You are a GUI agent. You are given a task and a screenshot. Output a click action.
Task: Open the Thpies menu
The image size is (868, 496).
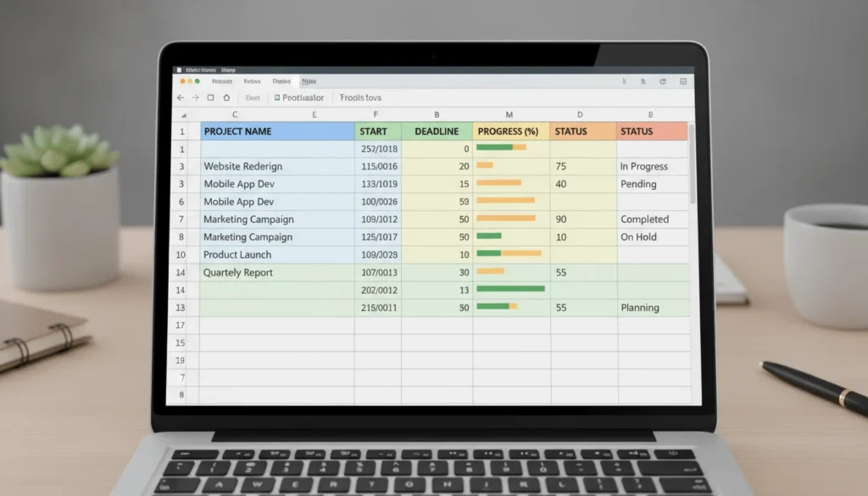281,81
